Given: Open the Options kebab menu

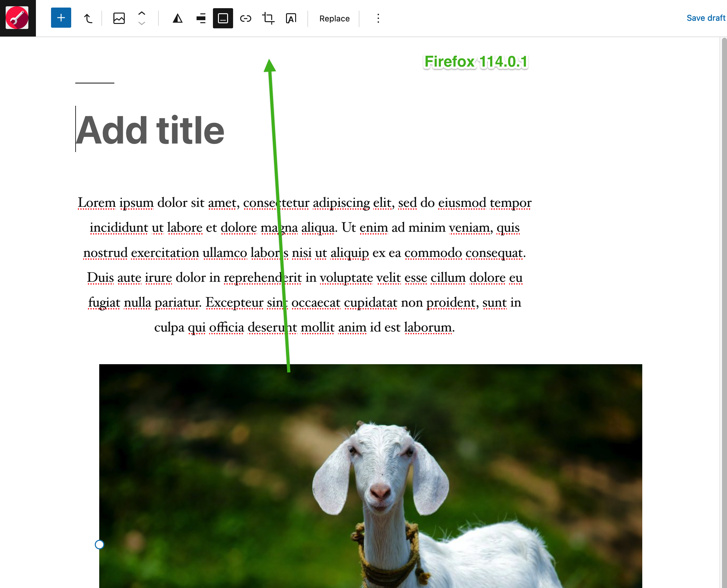Looking at the screenshot, I should (378, 19).
